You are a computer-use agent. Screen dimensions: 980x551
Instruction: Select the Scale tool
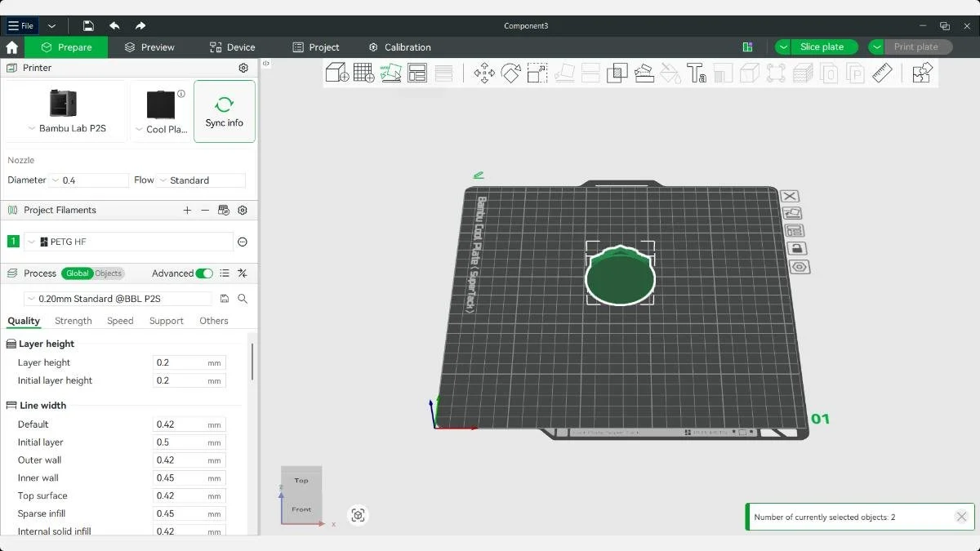[x=537, y=73]
